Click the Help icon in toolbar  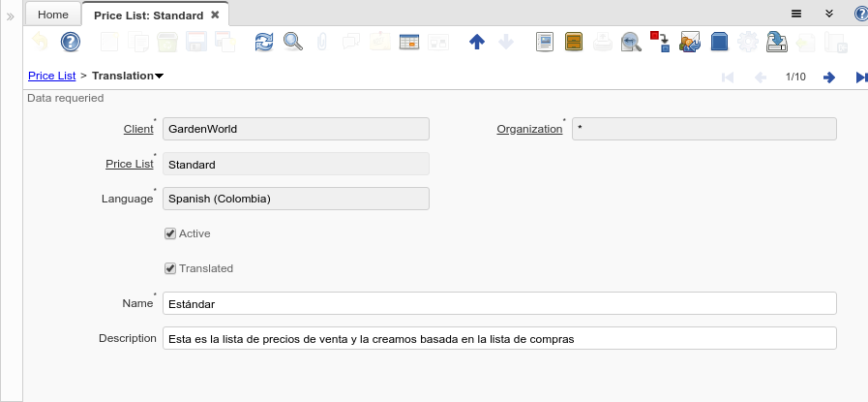[70, 42]
